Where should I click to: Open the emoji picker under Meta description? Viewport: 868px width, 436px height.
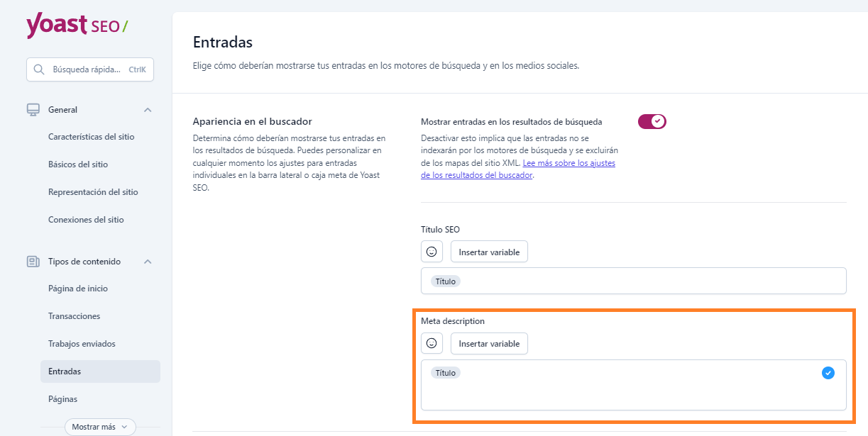pos(432,343)
